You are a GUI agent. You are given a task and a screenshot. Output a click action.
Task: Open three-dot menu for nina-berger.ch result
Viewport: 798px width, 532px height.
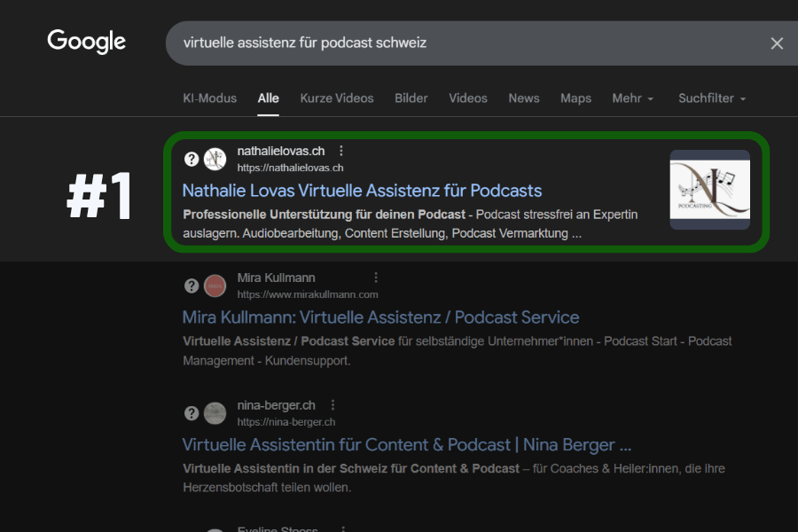tap(332, 405)
